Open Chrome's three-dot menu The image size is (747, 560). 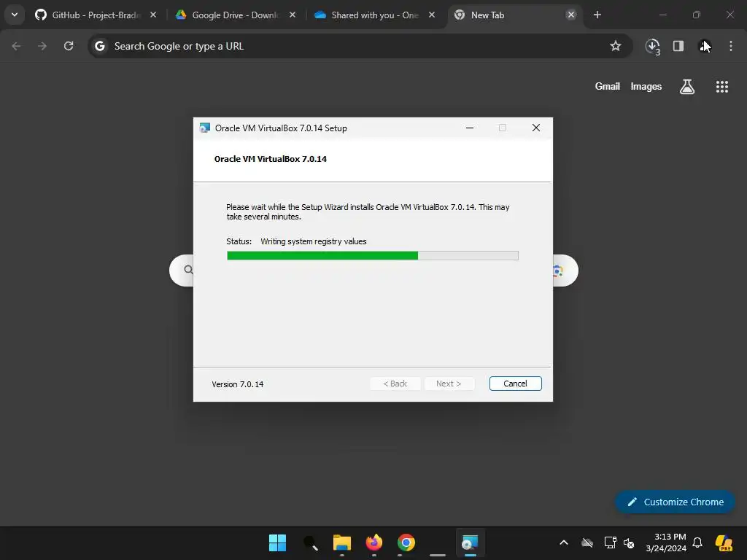click(x=731, y=46)
